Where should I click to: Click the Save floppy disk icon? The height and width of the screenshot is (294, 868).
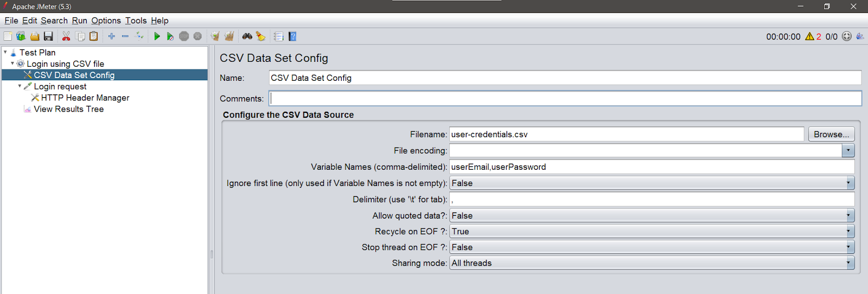48,36
